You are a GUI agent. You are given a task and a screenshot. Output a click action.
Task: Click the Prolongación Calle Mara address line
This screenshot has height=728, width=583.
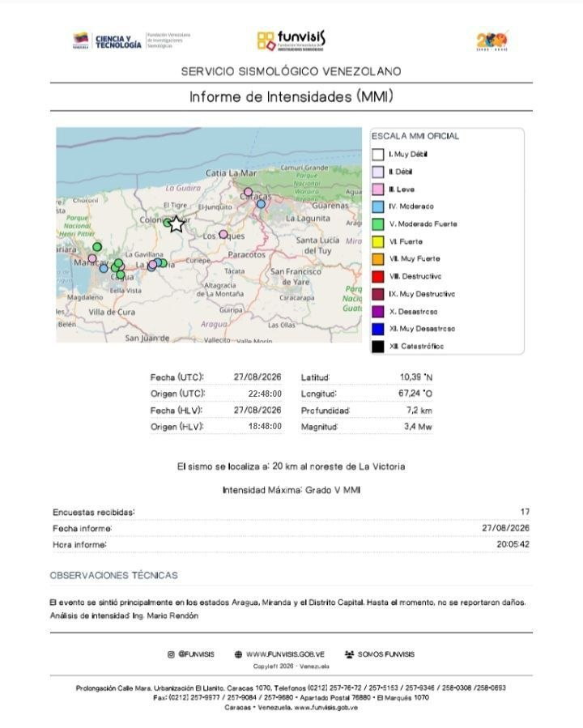[x=291, y=688]
